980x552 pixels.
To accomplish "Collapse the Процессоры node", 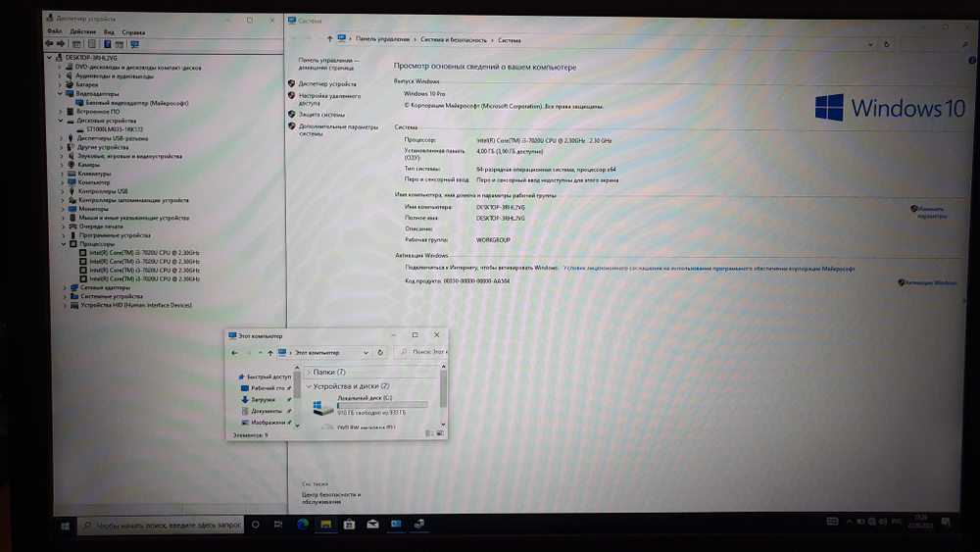I will tap(63, 244).
